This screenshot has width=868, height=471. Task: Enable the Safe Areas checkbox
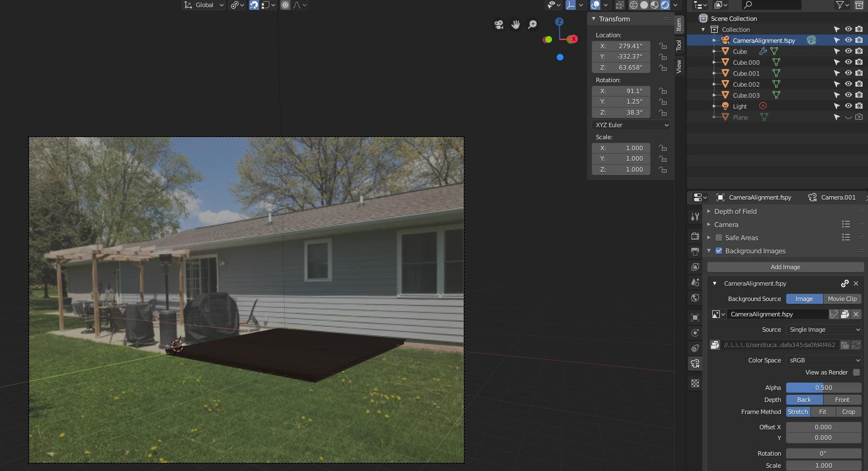click(x=719, y=237)
